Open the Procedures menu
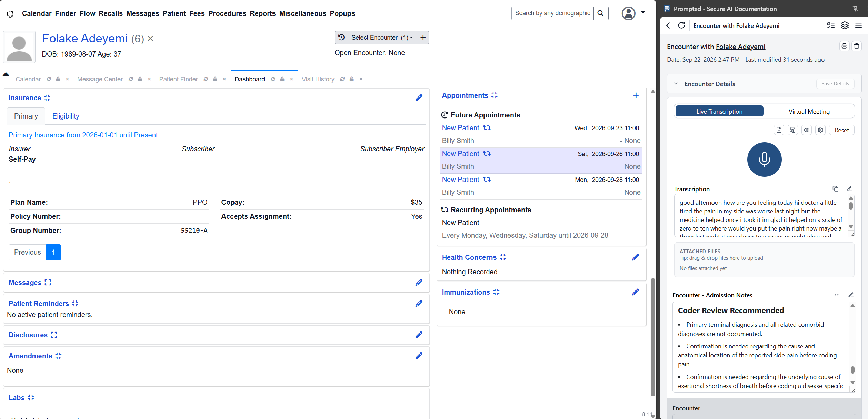The image size is (868, 419). click(227, 13)
